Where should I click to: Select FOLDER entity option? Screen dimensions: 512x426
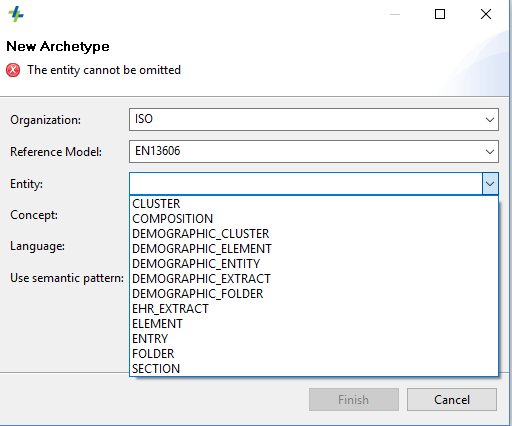314,354
